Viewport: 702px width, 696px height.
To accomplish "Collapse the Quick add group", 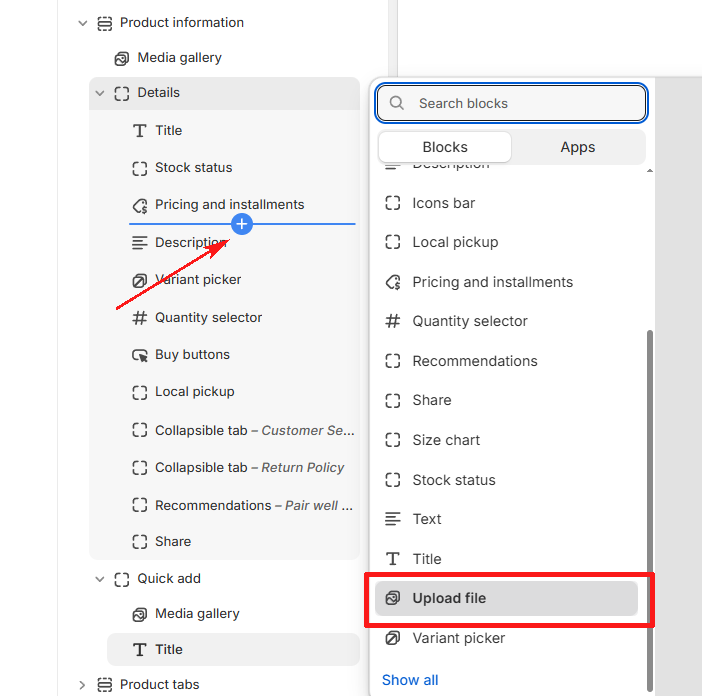I will click(x=100, y=579).
